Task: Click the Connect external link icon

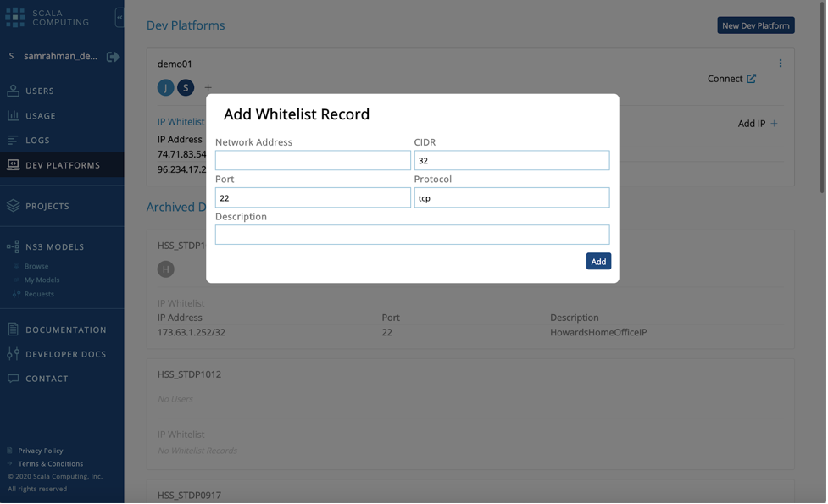Action: tap(751, 79)
